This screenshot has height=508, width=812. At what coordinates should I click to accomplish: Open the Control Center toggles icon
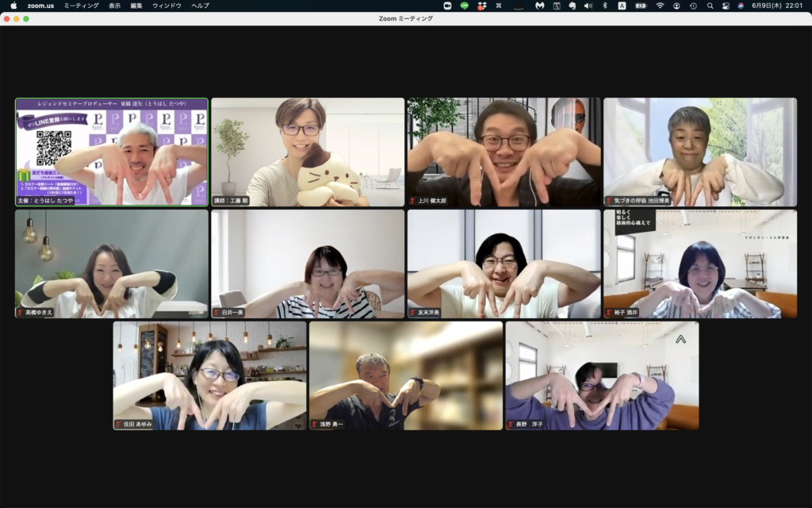tap(726, 6)
